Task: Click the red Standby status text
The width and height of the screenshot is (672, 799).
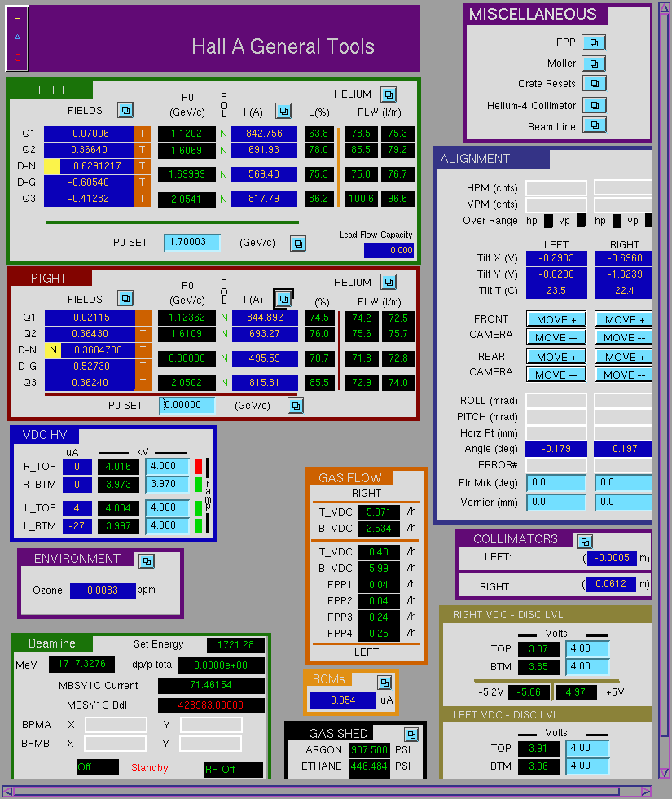Action: (149, 768)
